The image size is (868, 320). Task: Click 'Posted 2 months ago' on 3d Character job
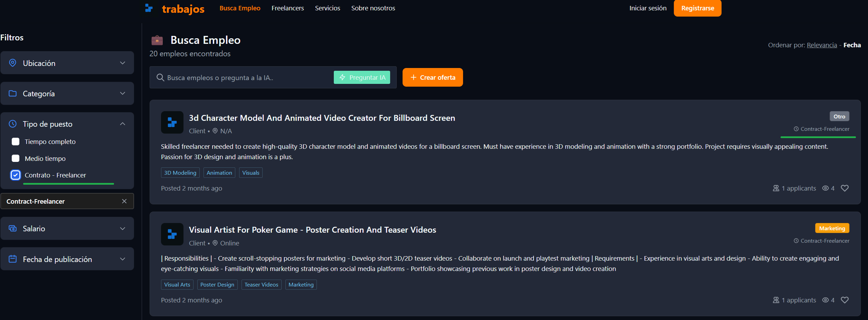click(191, 188)
